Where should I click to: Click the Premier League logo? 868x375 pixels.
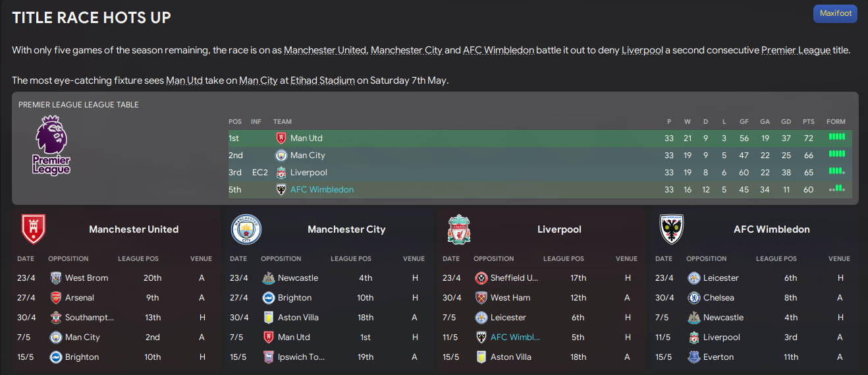51,145
